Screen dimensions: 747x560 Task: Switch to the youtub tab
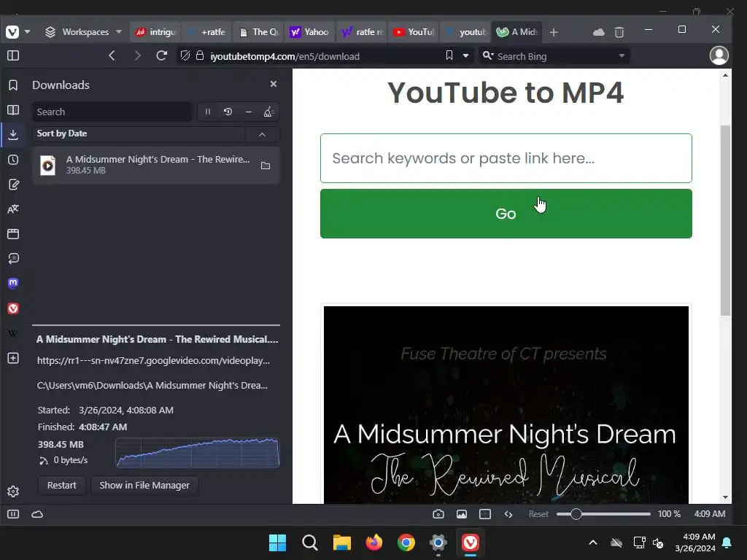[x=465, y=32]
